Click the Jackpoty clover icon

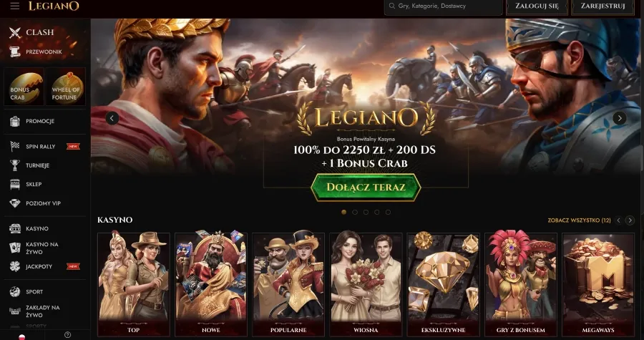pos(15,266)
